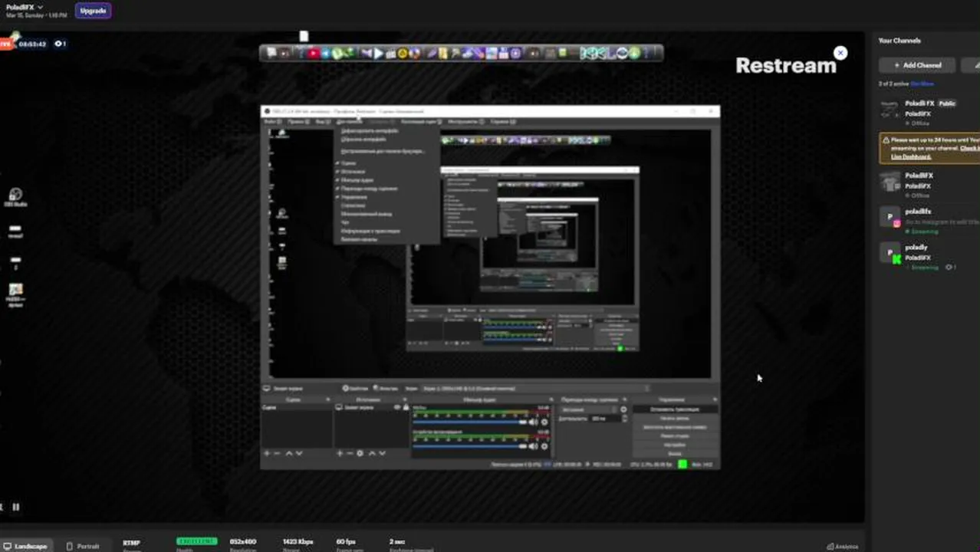
Task: Select the poladly Kick channel avatar
Action: click(x=890, y=253)
